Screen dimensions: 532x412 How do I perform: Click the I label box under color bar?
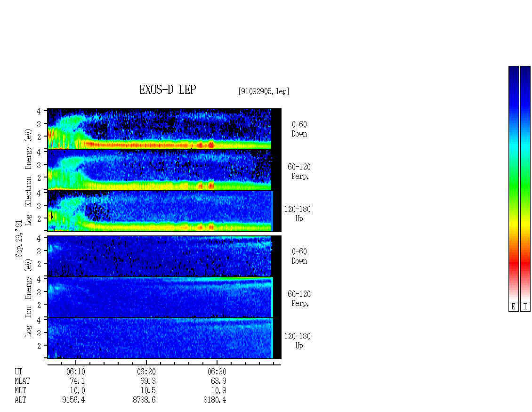(x=525, y=307)
